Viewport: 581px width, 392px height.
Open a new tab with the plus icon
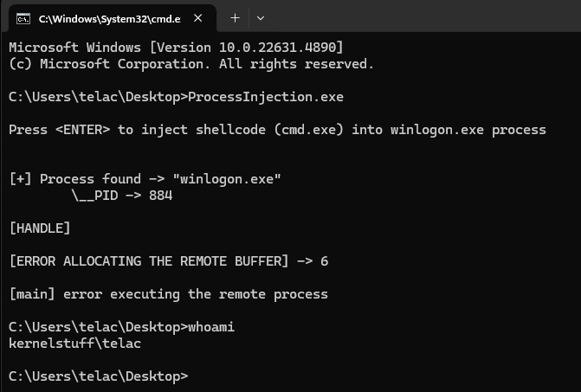(x=235, y=18)
